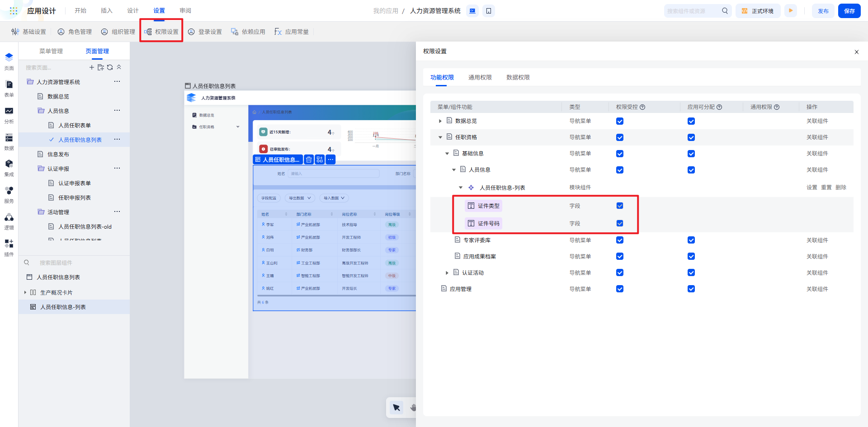Image resolution: width=868 pixels, height=427 pixels.
Task: Click the orange run preview button
Action: tap(791, 11)
